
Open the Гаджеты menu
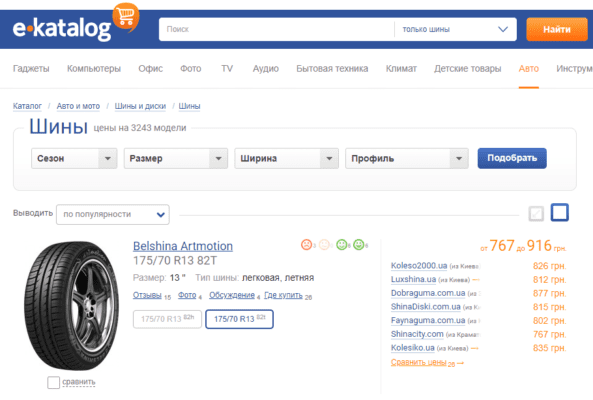click(x=31, y=69)
